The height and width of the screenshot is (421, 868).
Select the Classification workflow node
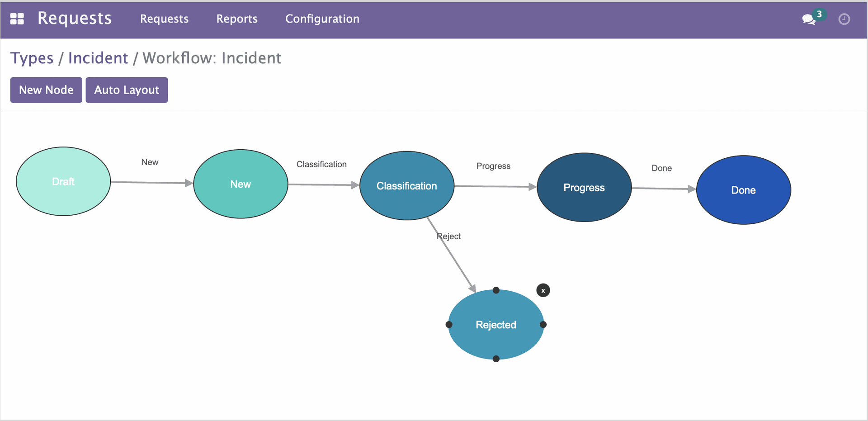407,186
